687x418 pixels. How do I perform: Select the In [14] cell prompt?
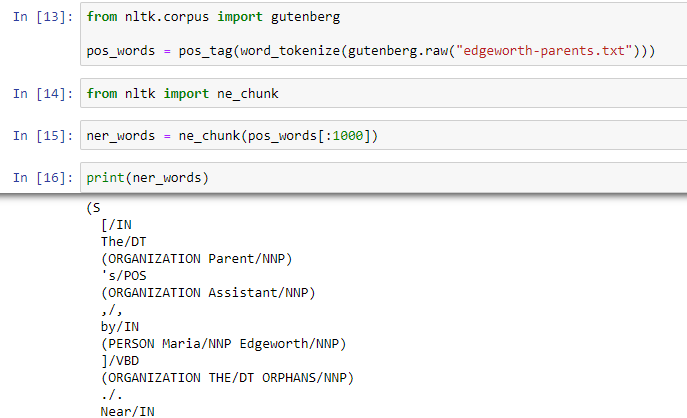[41, 93]
